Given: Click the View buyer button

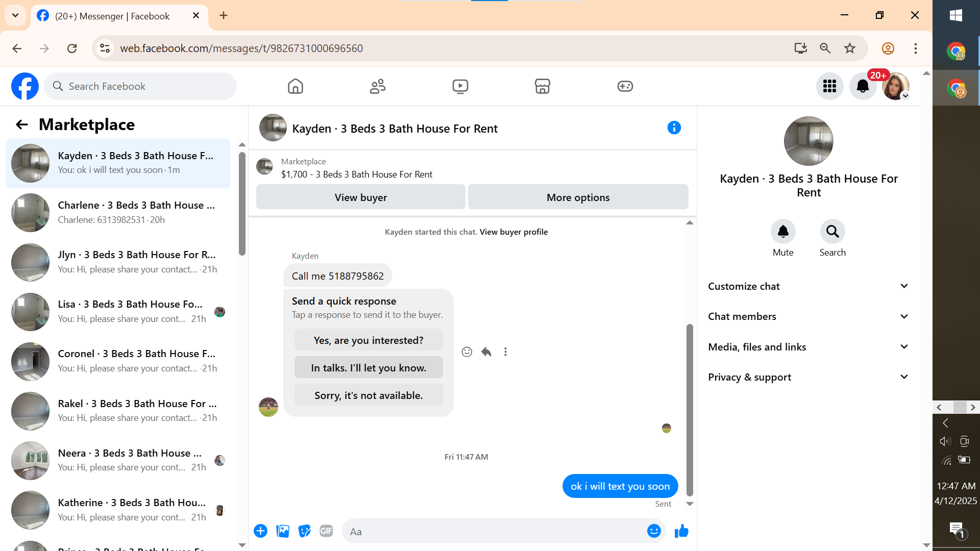Looking at the screenshot, I should click(x=361, y=197).
